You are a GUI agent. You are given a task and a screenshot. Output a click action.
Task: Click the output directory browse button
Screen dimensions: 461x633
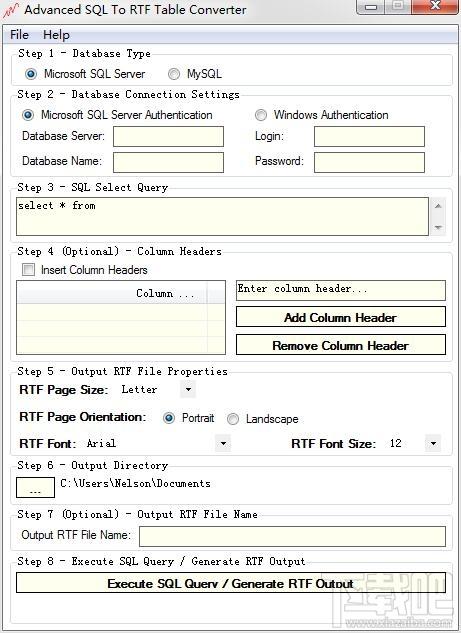click(36, 487)
